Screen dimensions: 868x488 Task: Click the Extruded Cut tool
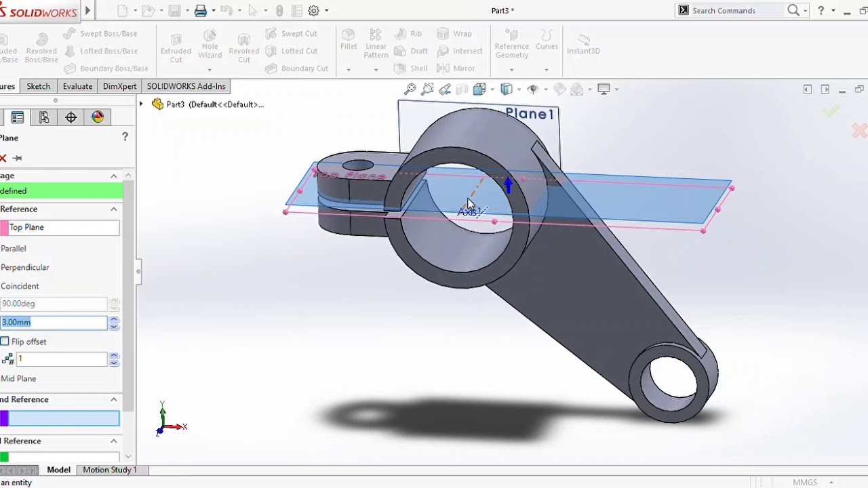(x=176, y=47)
